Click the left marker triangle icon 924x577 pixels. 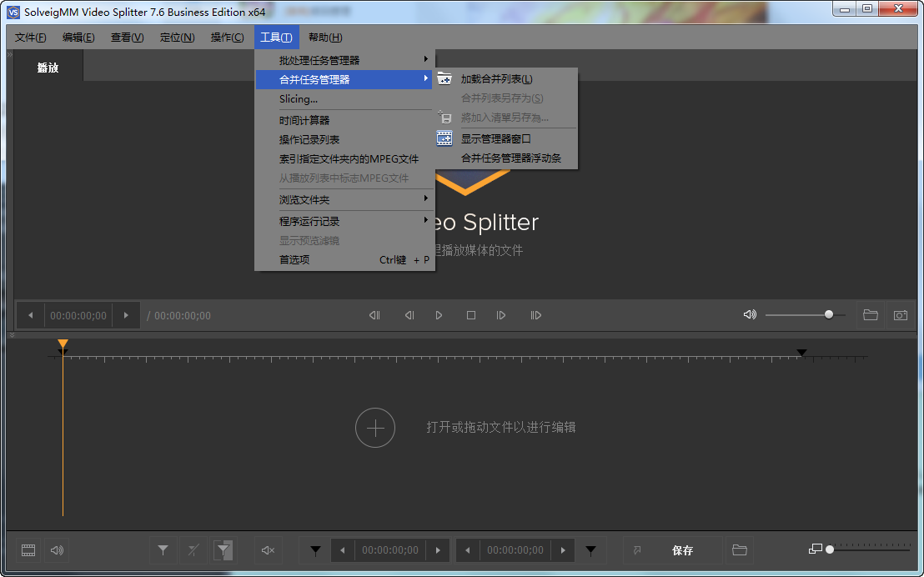(x=316, y=551)
